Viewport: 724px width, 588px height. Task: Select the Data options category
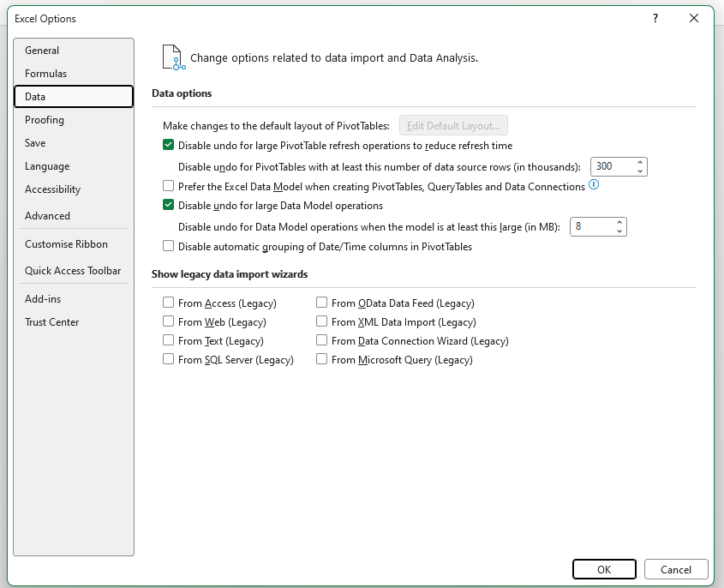[x=74, y=97]
